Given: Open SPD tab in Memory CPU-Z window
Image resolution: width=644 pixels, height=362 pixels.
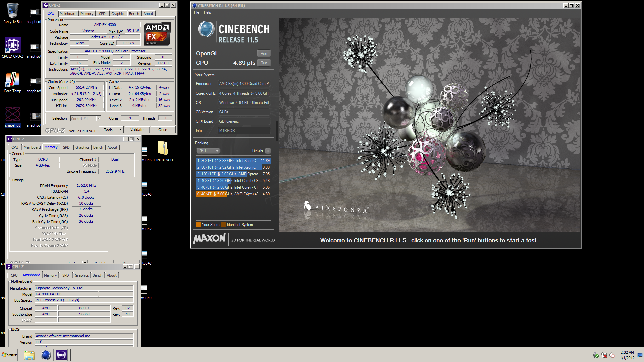Looking at the screenshot, I should (x=66, y=147).
